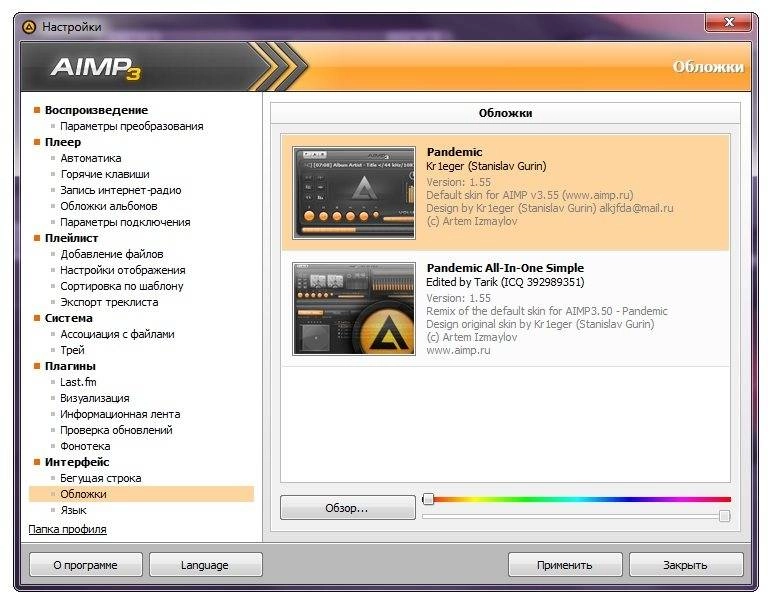Click the Language button
Viewport: 776px width, 611px height.
coord(205,564)
